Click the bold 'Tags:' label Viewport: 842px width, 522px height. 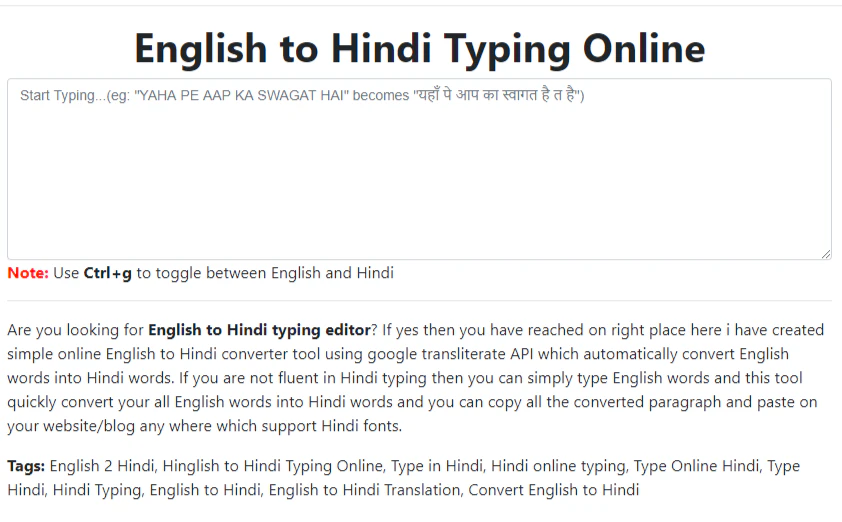[26, 466]
